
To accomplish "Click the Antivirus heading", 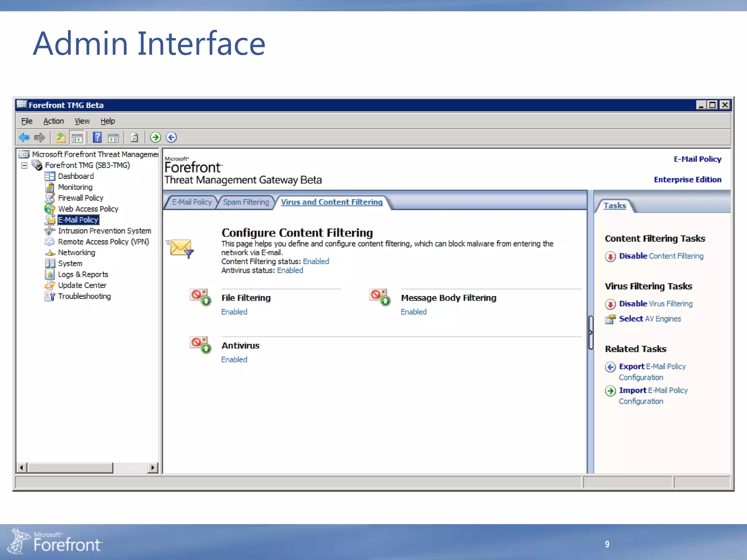I will click(240, 346).
